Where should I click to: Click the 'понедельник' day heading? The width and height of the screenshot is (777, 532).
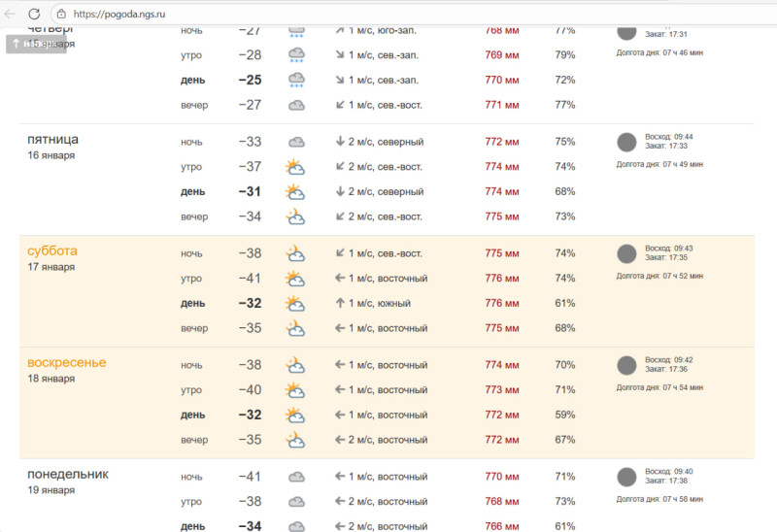click(68, 474)
